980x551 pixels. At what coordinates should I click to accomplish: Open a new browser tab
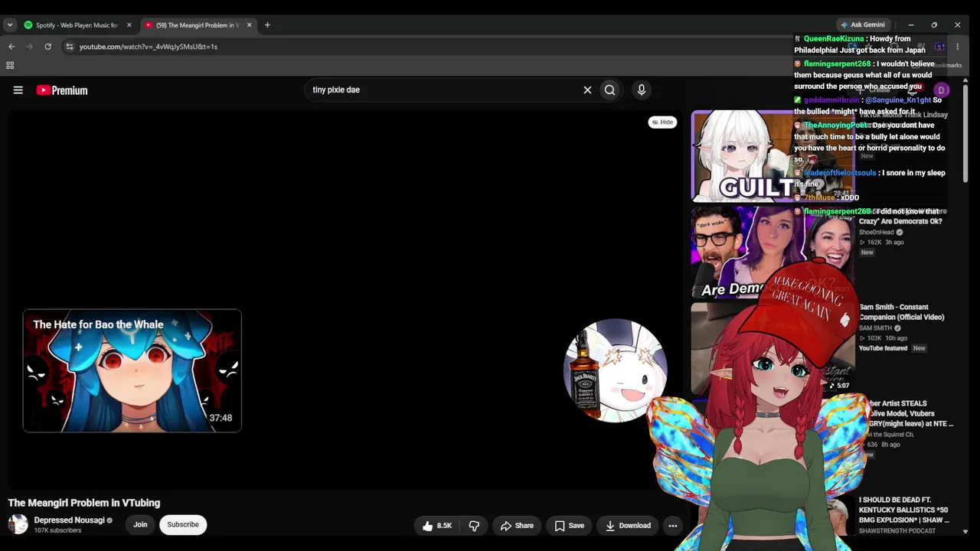[267, 25]
